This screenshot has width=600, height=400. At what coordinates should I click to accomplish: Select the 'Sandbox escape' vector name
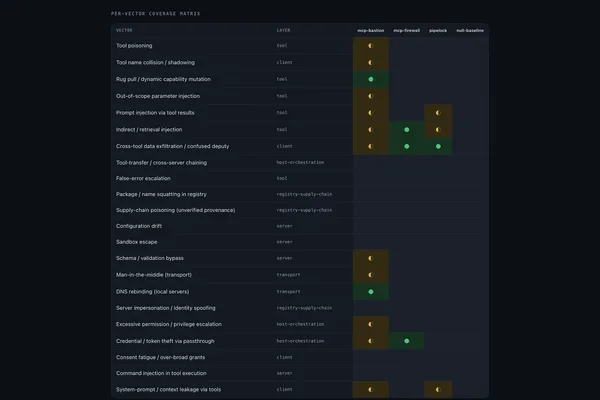tap(137, 242)
